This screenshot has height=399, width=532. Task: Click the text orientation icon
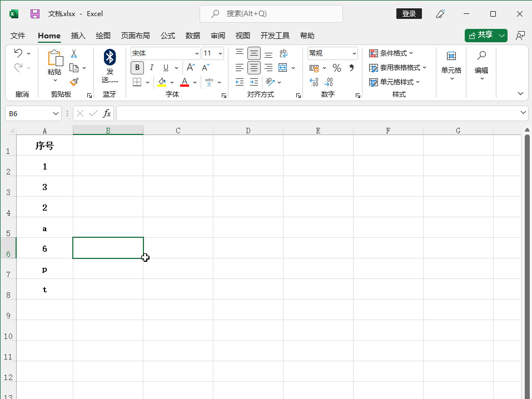(x=270, y=82)
